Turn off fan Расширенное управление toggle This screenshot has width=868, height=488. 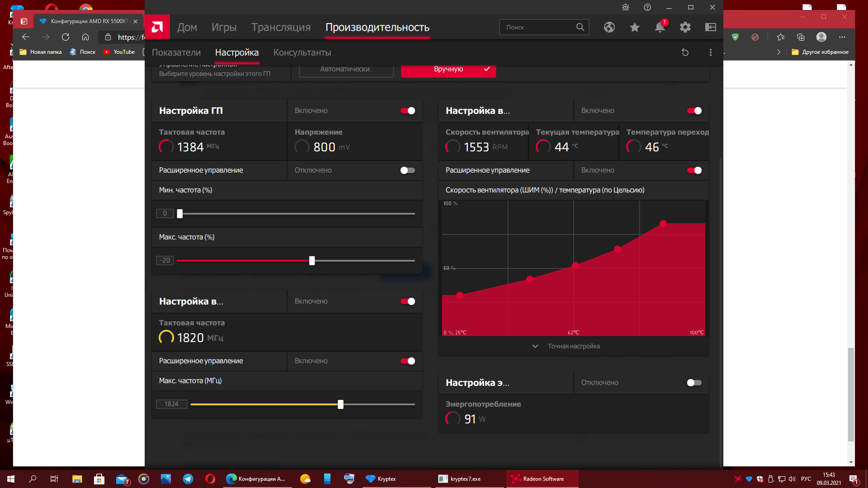(694, 170)
